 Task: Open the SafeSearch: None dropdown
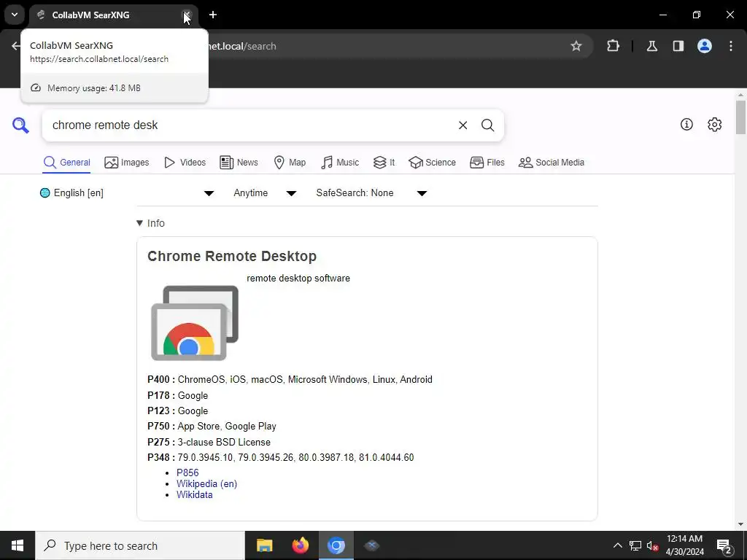click(371, 192)
